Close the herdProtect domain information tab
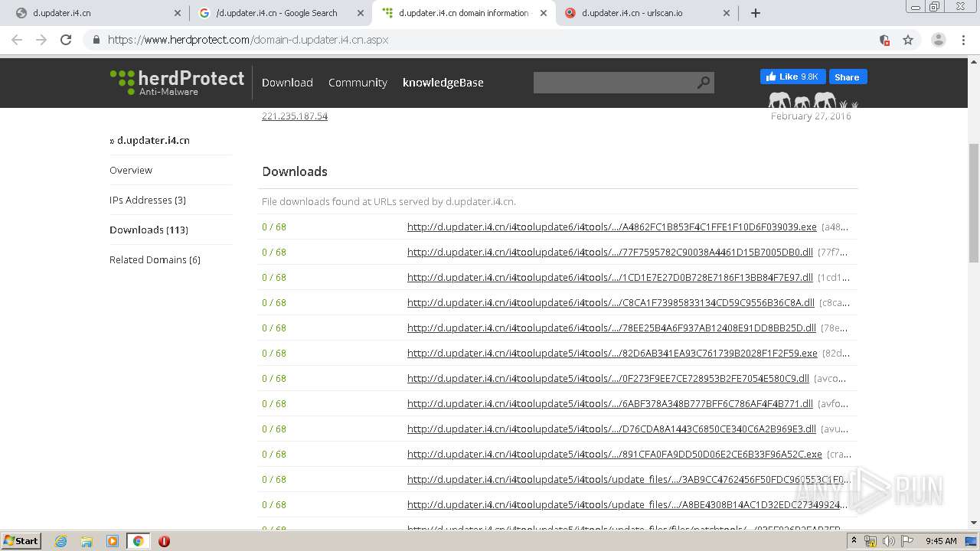 (544, 13)
